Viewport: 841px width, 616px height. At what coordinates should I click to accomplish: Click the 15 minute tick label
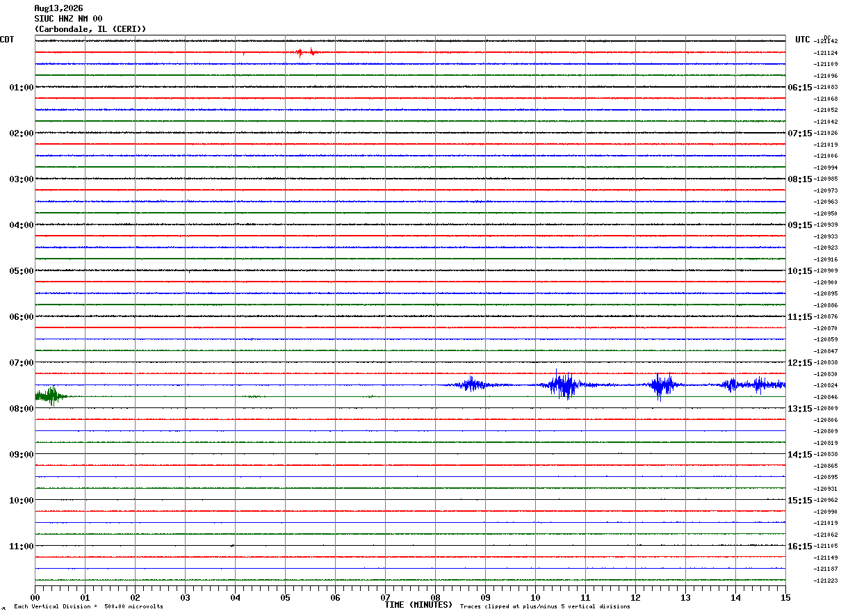[x=785, y=598]
